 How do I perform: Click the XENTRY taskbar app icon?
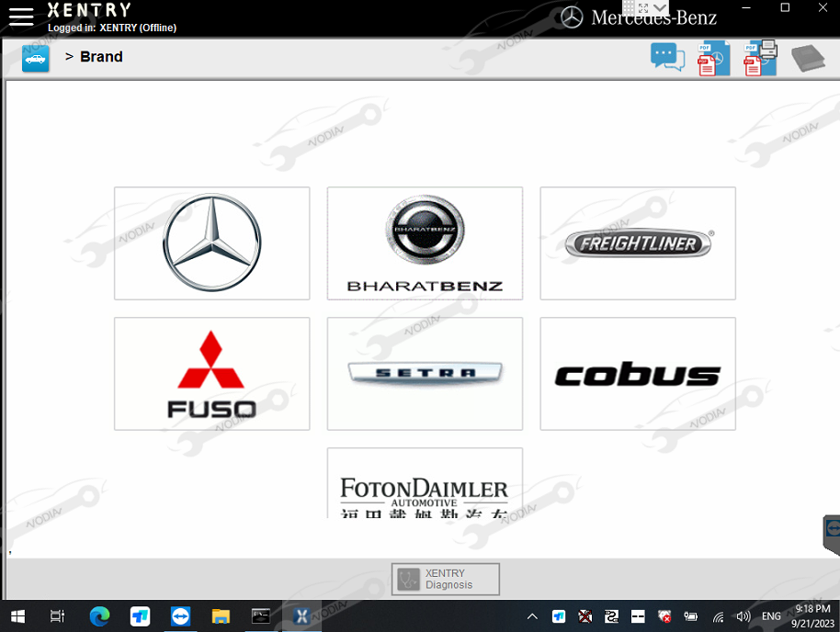click(301, 616)
